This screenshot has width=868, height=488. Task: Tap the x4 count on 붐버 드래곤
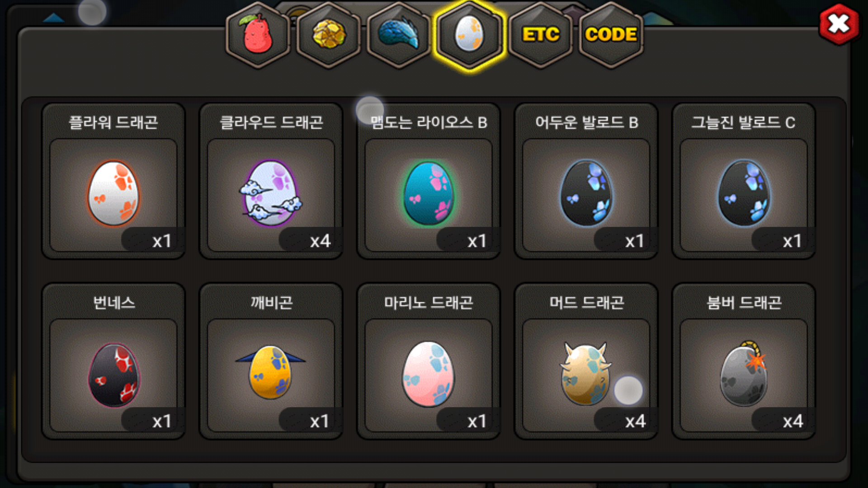tap(793, 421)
